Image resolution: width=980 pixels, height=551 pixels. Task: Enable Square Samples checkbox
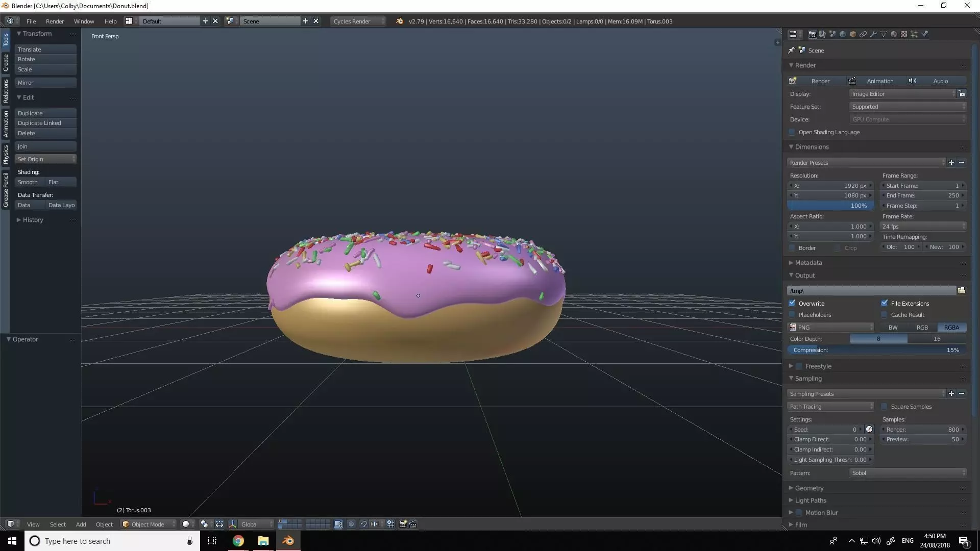tap(885, 407)
